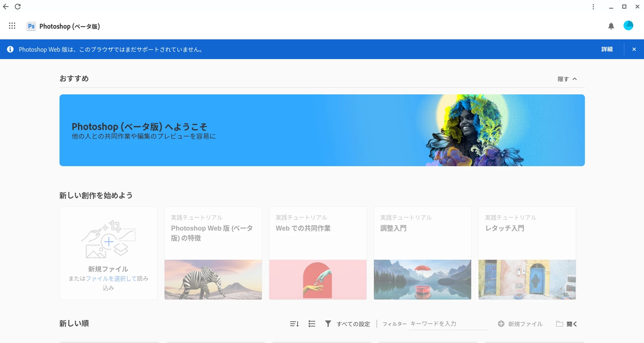The image size is (644, 343).
Task: Open the すべての設定 filter dropdown
Action: coord(353,324)
